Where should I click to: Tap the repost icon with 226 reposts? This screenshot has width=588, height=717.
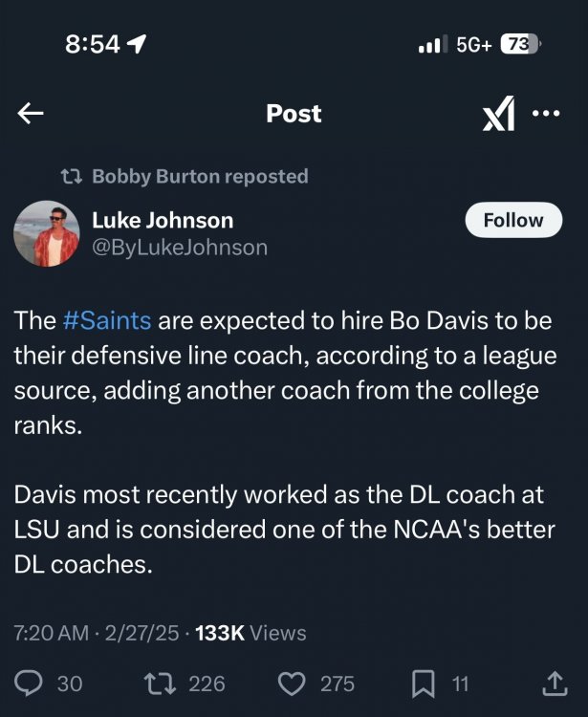(156, 683)
